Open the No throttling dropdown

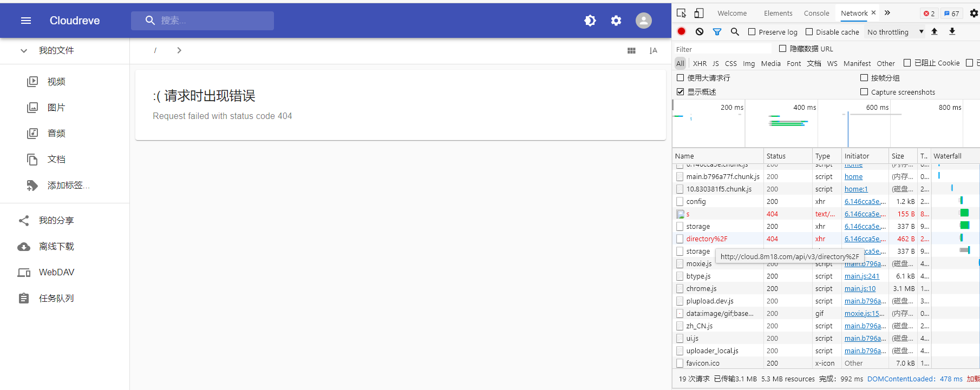(x=895, y=32)
